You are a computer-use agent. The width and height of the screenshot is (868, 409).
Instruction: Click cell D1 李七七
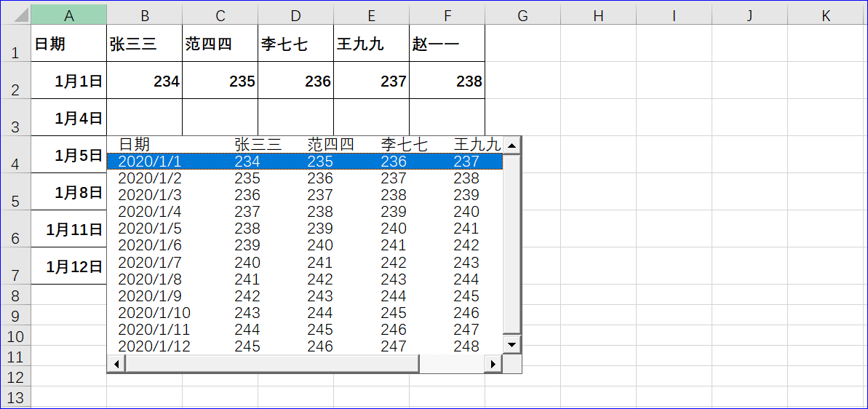tap(295, 43)
